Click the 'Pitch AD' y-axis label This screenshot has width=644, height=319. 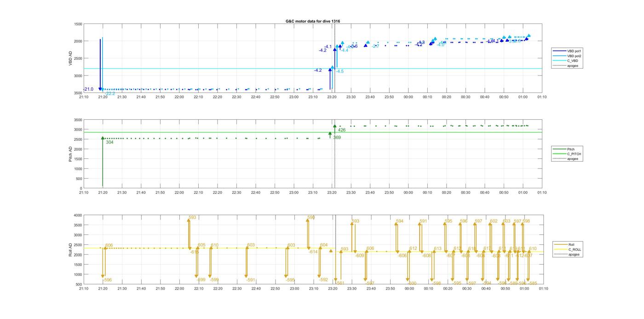(x=70, y=153)
